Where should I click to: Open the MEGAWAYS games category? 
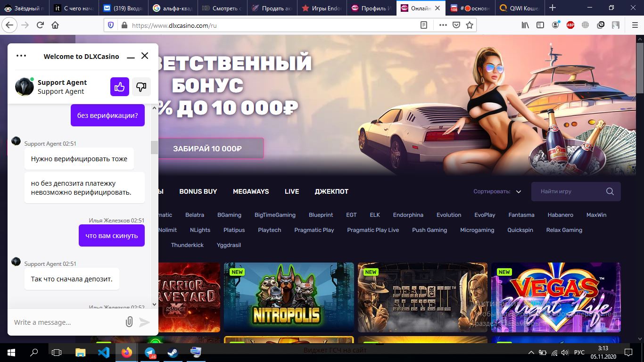click(251, 191)
